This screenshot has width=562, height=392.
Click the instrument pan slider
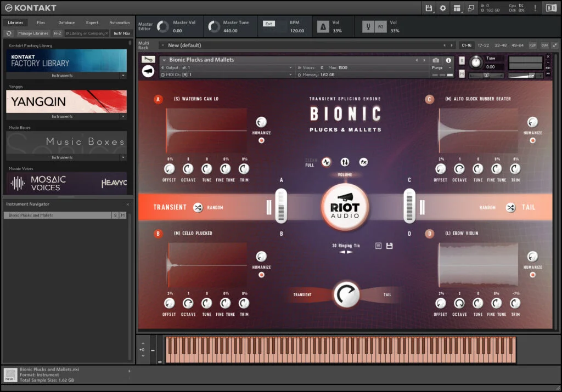tap(487, 75)
